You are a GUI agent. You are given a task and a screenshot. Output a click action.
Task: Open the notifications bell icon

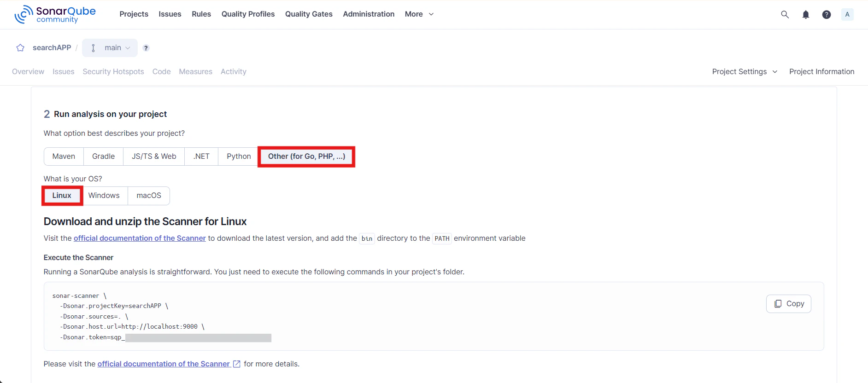pos(806,14)
